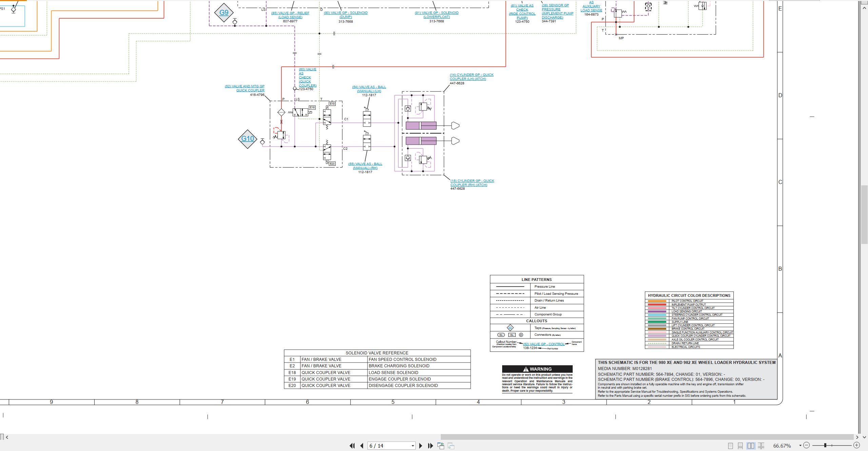
Task: Click the previous view icon
Action: pyautogui.click(x=441, y=446)
